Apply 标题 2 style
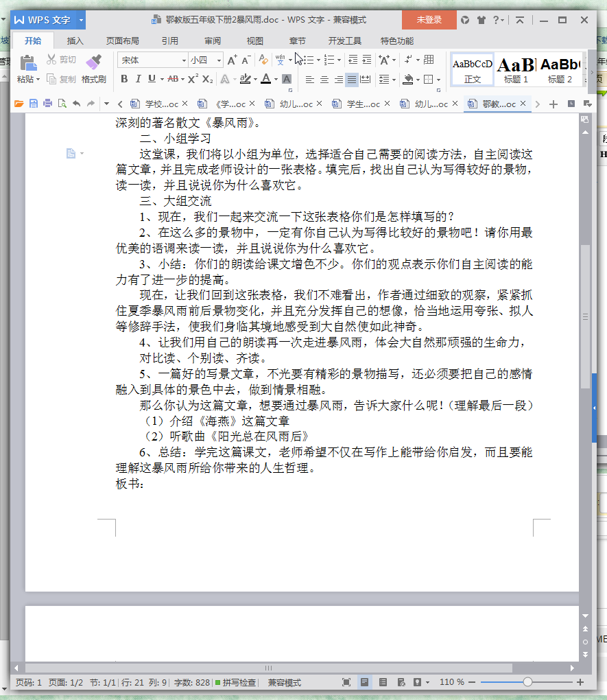 coord(560,69)
